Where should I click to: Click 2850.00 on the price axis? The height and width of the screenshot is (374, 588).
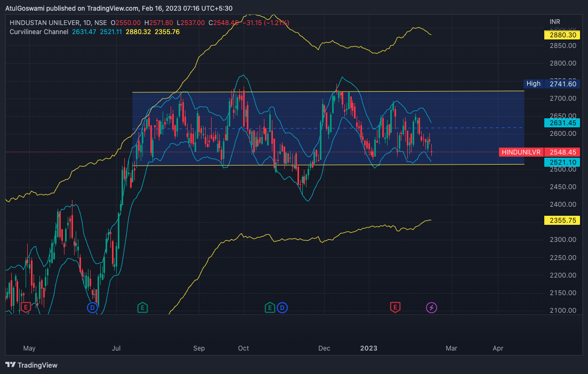[563, 46]
